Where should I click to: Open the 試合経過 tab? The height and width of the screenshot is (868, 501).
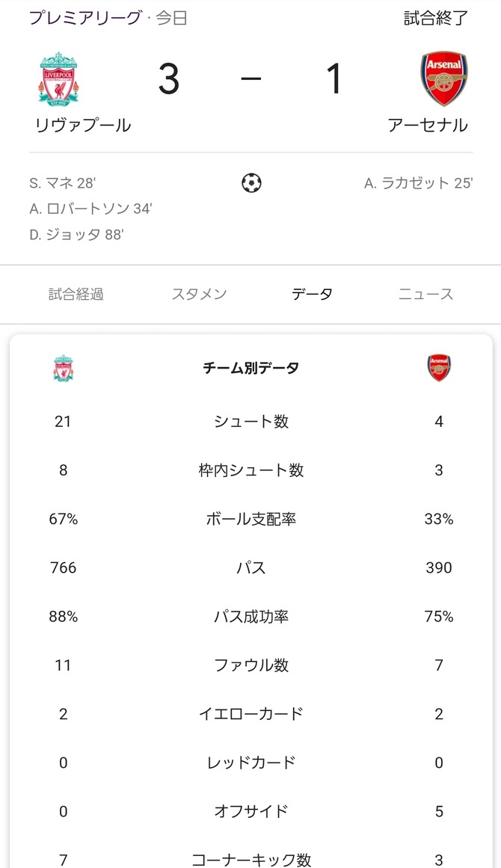(x=76, y=294)
